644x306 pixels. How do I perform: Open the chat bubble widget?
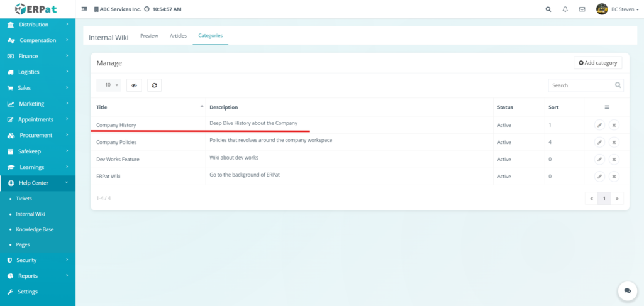pyautogui.click(x=627, y=291)
